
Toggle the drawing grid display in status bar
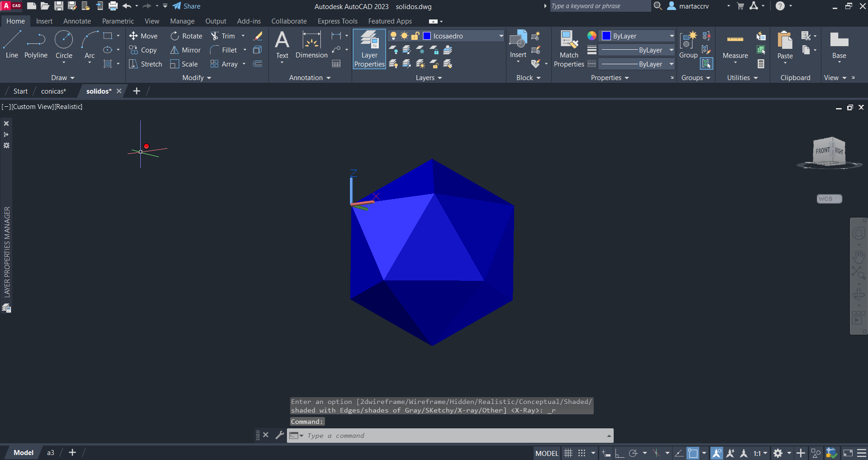tap(568, 453)
